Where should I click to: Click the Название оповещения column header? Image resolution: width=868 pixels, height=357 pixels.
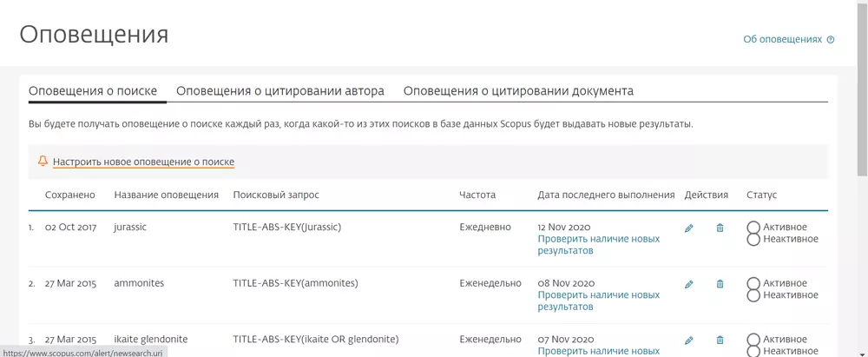point(166,195)
